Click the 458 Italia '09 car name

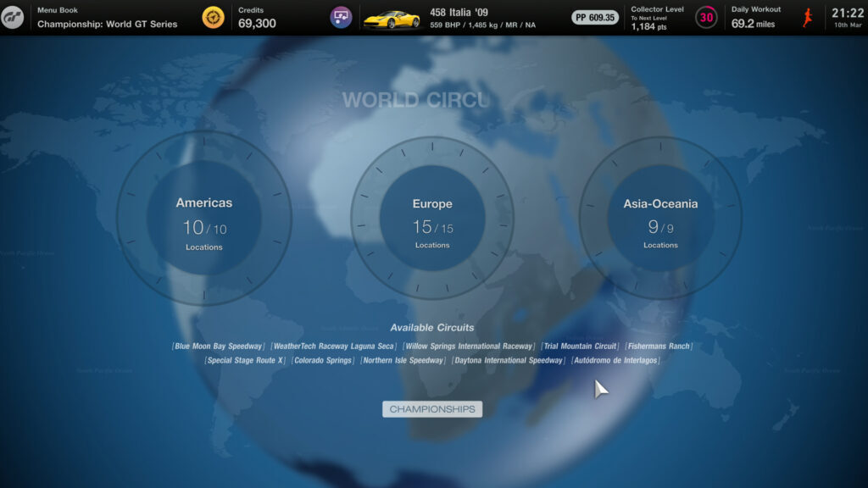coord(459,12)
